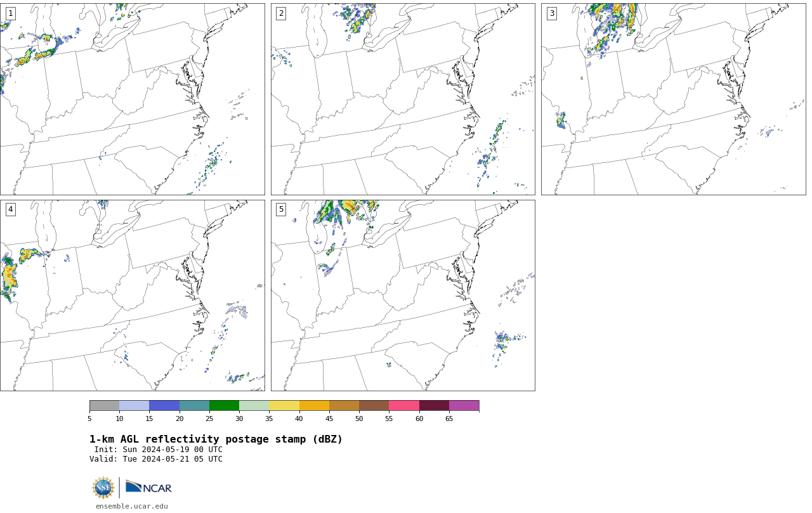
Task: Click the colorbar tick label 65
Action: tap(449, 419)
